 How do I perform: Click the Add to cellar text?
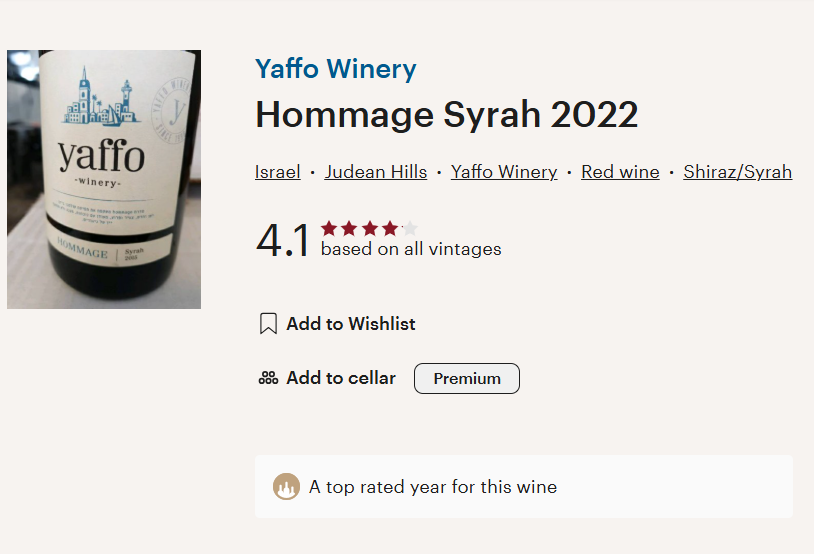click(341, 378)
